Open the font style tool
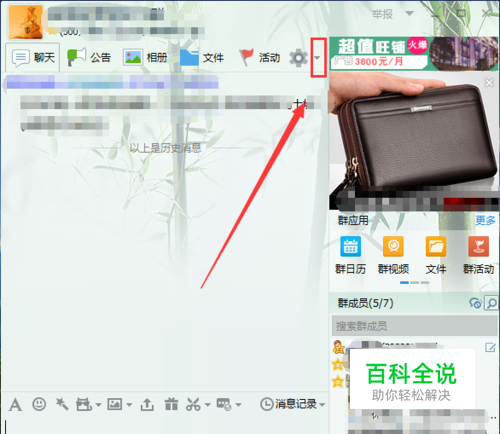Viewport: 500px width, 434px height. click(x=15, y=405)
